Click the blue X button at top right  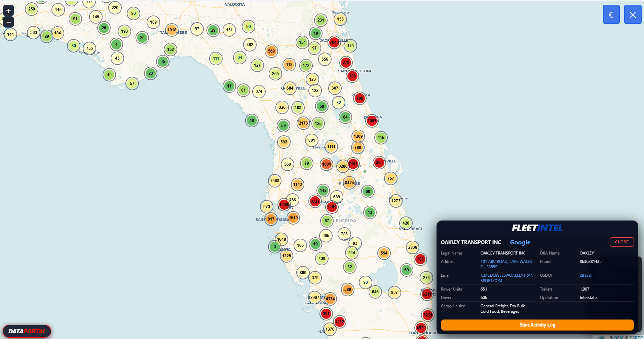pyautogui.click(x=632, y=14)
